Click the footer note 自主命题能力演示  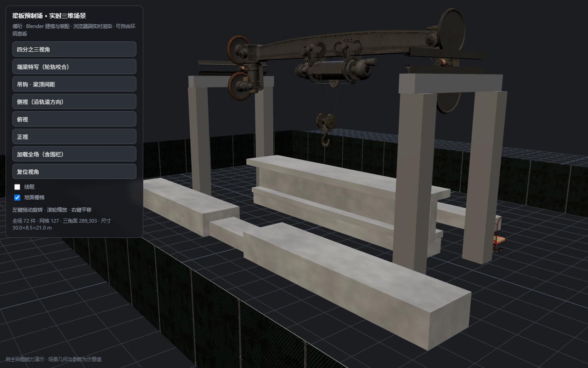click(x=25, y=359)
